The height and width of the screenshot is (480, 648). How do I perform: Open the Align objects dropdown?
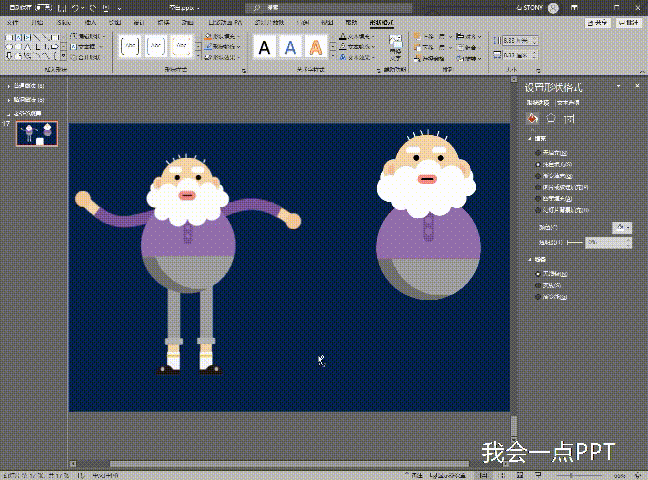pos(469,36)
